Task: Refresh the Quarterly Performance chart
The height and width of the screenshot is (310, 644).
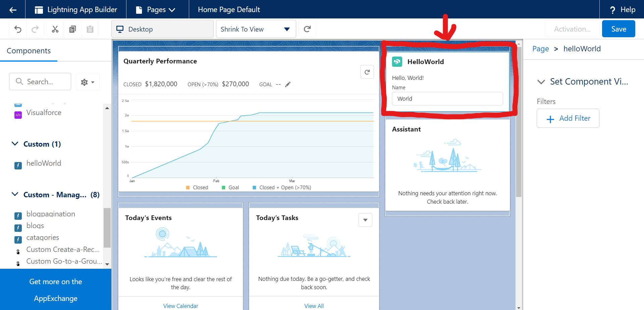Action: [367, 72]
